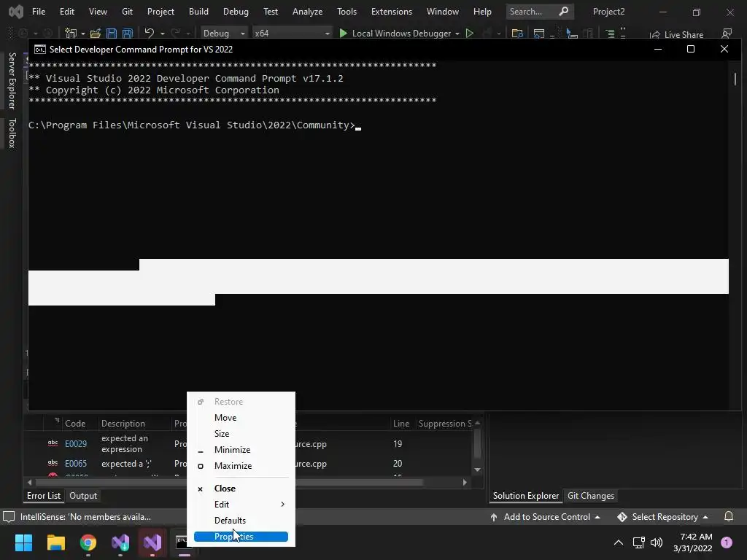Click the volume tray icon
Screen dimensions: 747x560
coord(657,542)
